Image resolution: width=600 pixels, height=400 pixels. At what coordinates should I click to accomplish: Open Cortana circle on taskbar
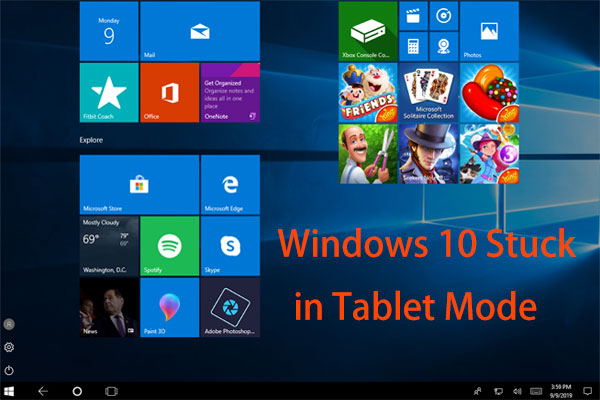click(x=77, y=391)
